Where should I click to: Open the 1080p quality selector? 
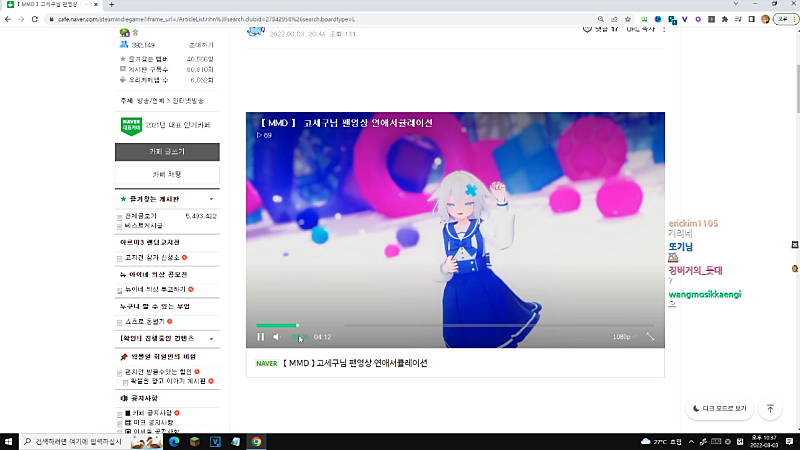pos(624,337)
